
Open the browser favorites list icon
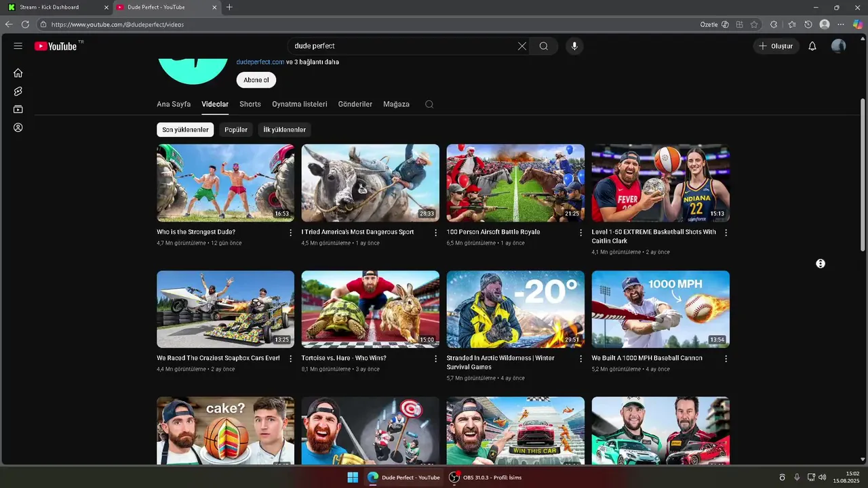click(791, 24)
